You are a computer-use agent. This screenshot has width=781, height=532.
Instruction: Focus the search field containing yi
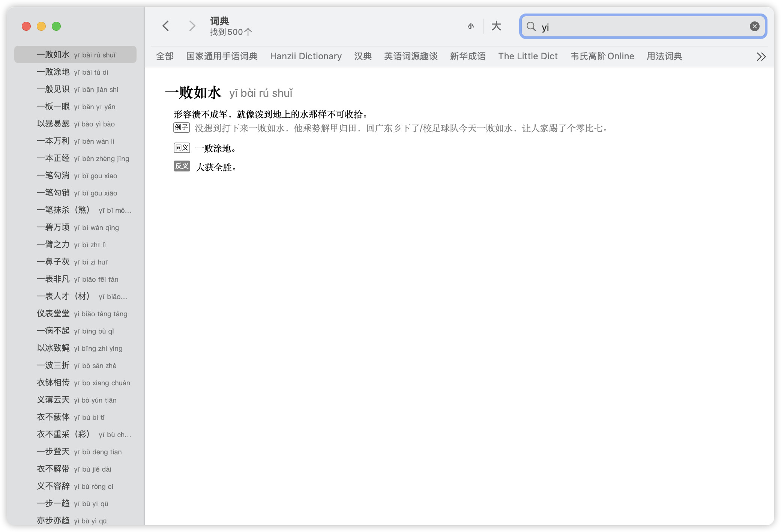click(643, 26)
